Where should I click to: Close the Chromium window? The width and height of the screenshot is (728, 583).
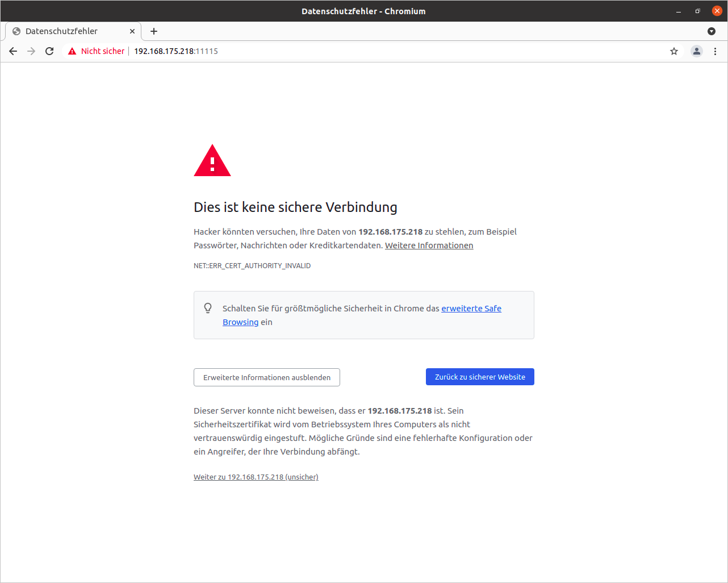tap(717, 11)
